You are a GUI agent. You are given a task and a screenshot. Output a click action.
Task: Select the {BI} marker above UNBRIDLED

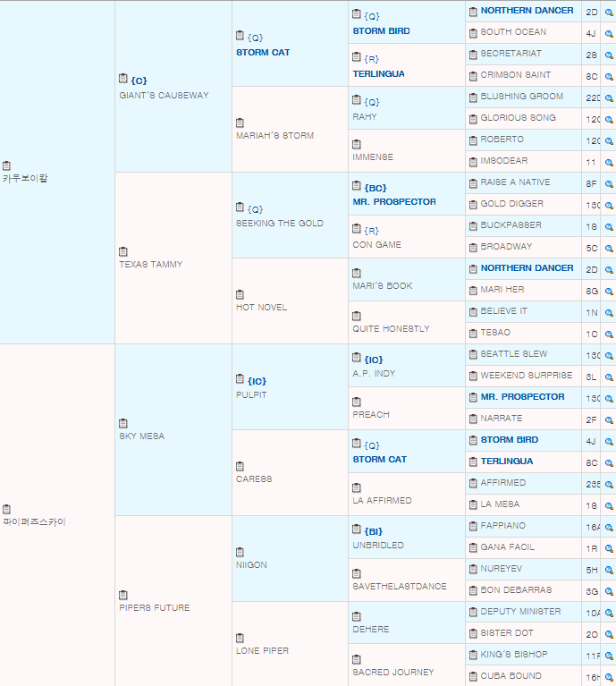(x=374, y=531)
